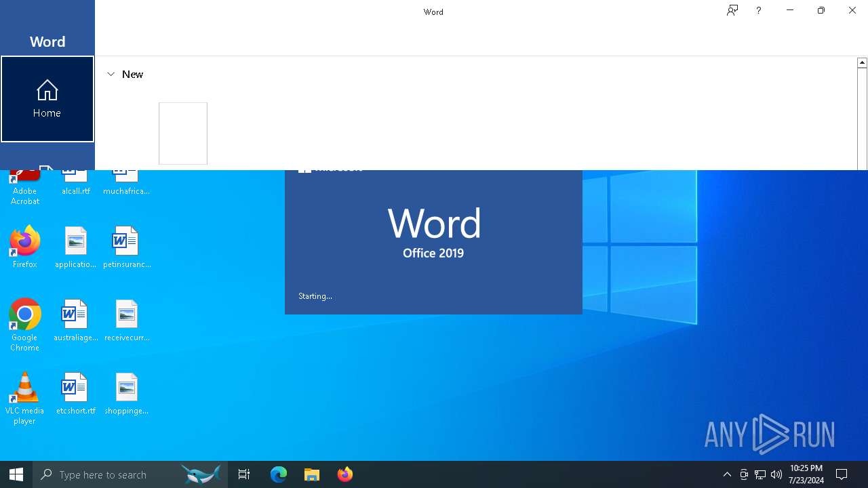The height and width of the screenshot is (488, 868).
Task: Open the notification center icon
Action: click(x=842, y=474)
